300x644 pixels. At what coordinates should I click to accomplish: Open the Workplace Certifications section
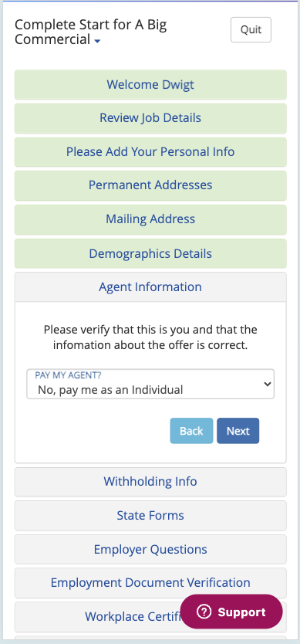pos(99,617)
